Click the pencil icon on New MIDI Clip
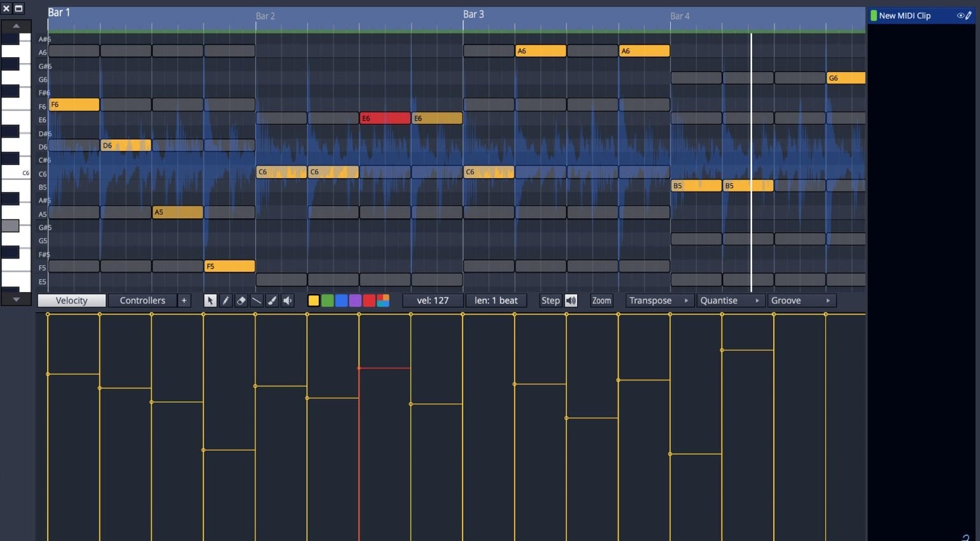 click(969, 15)
